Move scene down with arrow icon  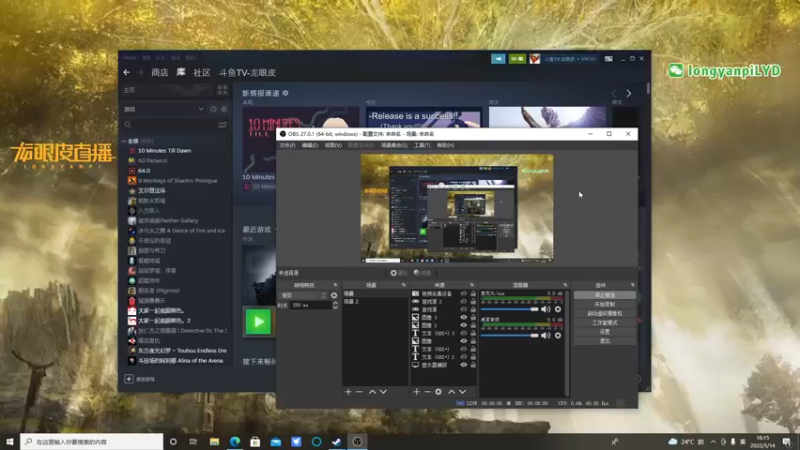tap(383, 392)
